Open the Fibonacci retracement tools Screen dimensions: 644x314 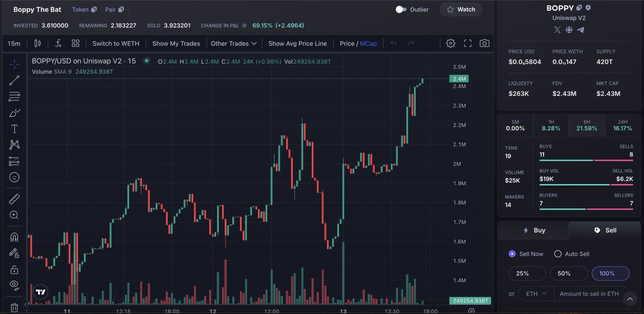click(x=14, y=97)
